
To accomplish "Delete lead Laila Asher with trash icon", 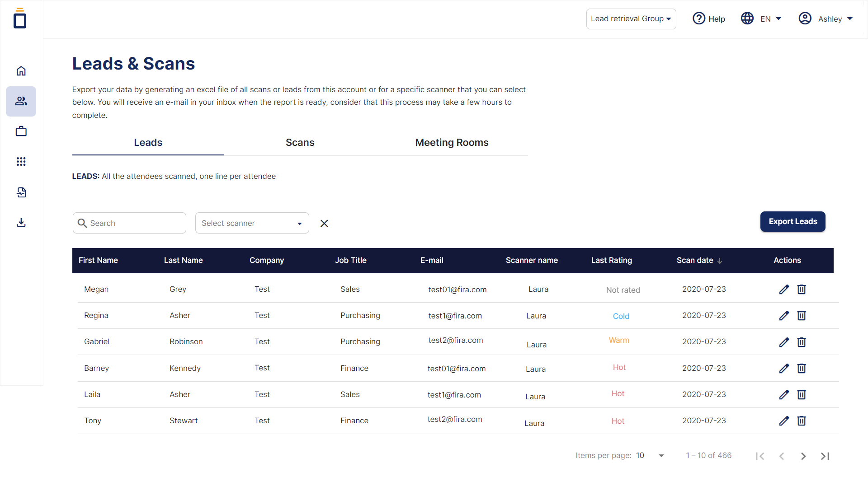I will 802,395.
